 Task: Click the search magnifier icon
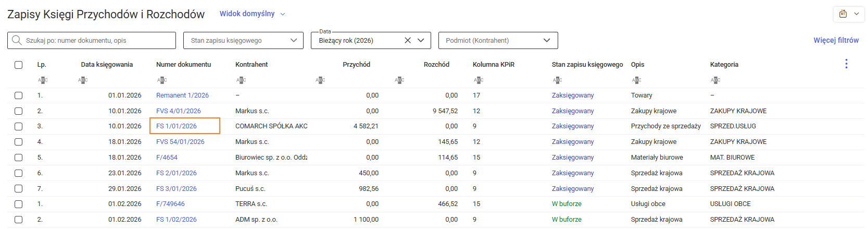pyautogui.click(x=17, y=40)
